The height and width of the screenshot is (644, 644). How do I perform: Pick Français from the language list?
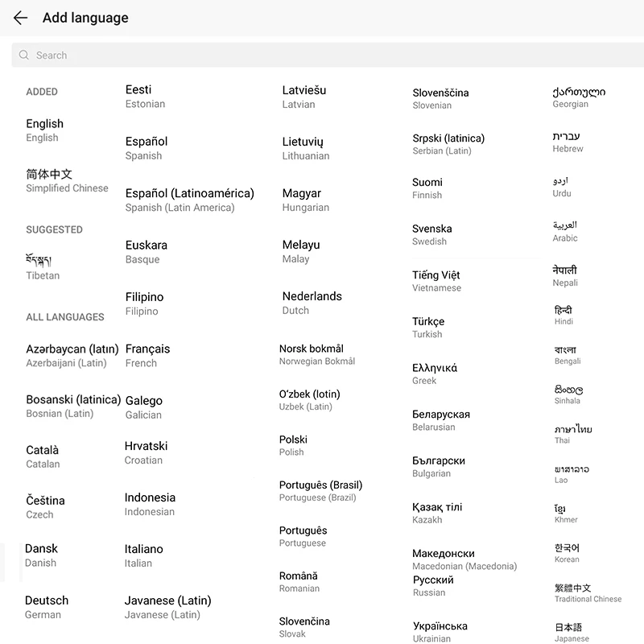coord(147,355)
